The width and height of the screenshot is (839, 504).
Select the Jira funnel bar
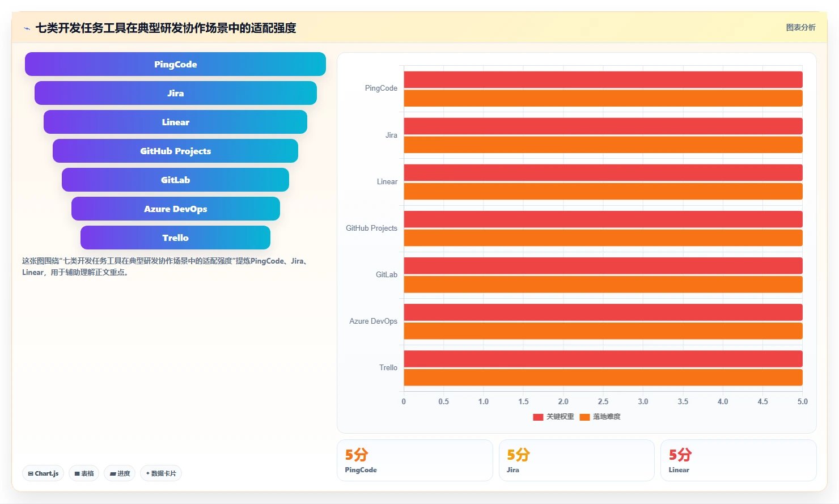pos(175,93)
